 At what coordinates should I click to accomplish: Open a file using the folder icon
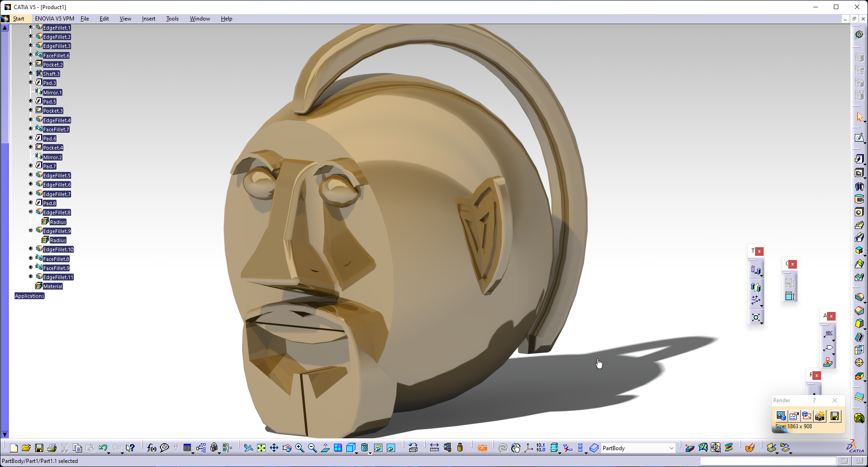click(26, 448)
